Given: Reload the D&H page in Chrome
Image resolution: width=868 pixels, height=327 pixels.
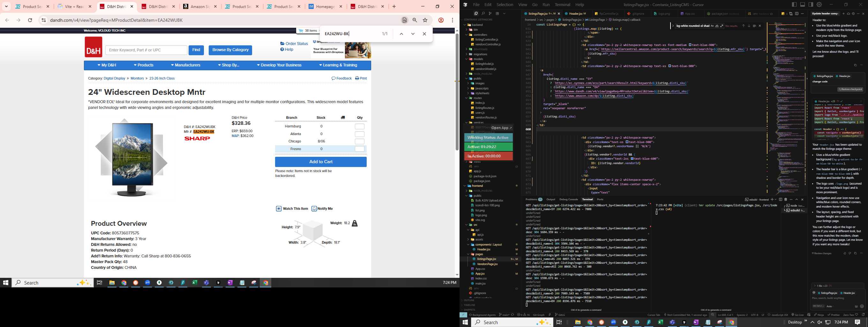Looking at the screenshot, I should [x=30, y=20].
